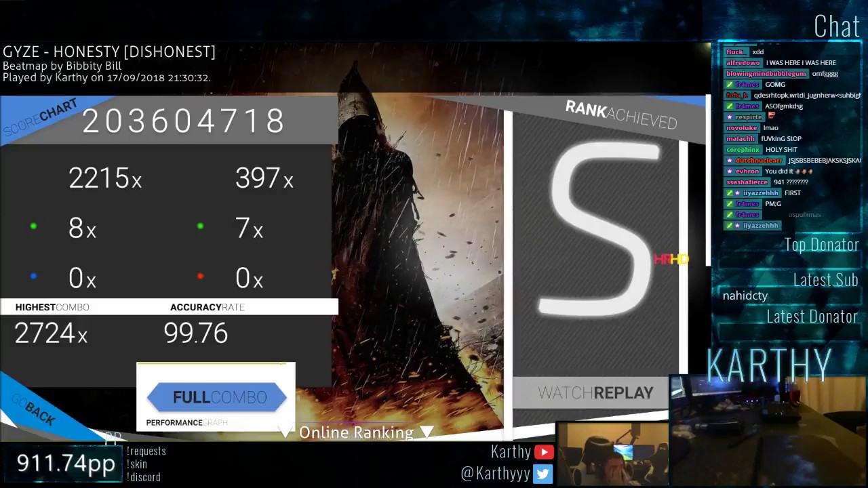The width and height of the screenshot is (868, 488).
Task: Click the checkmark badge on the ASOfgmkdsg message
Action: (730, 106)
